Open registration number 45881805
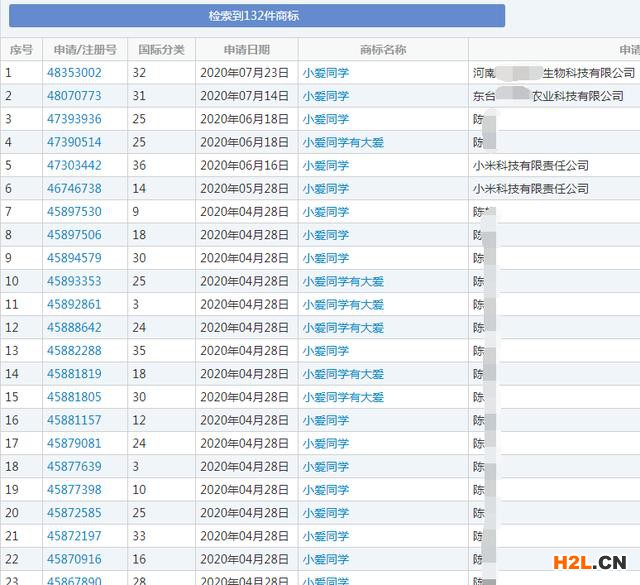 point(74,397)
